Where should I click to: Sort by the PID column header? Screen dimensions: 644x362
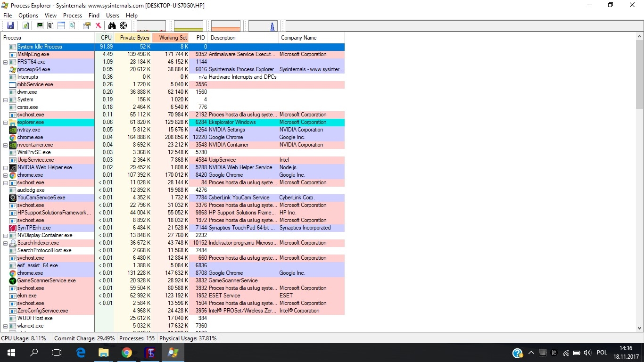(x=199, y=38)
